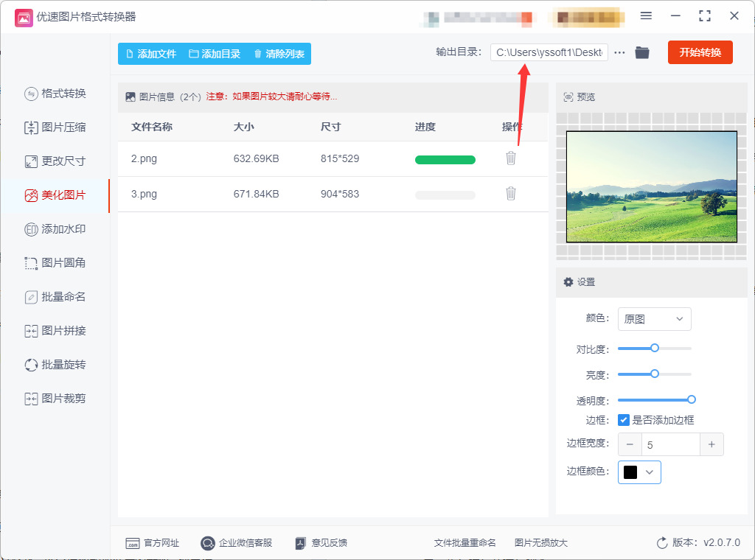This screenshot has height=560, width=755.
Task: Check version update v2.0.7.0
Action: pos(698,543)
